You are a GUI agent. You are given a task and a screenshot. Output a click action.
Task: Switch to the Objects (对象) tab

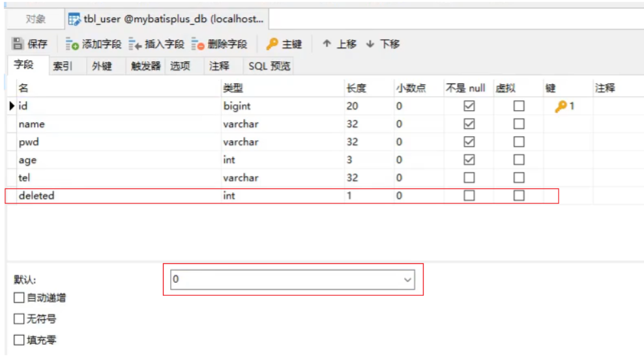(36, 19)
